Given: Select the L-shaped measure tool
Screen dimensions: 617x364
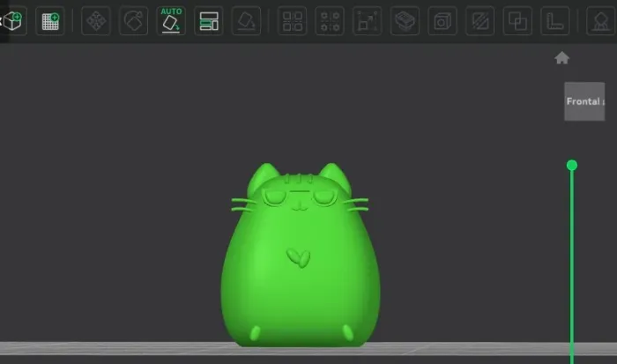Looking at the screenshot, I should [554, 21].
